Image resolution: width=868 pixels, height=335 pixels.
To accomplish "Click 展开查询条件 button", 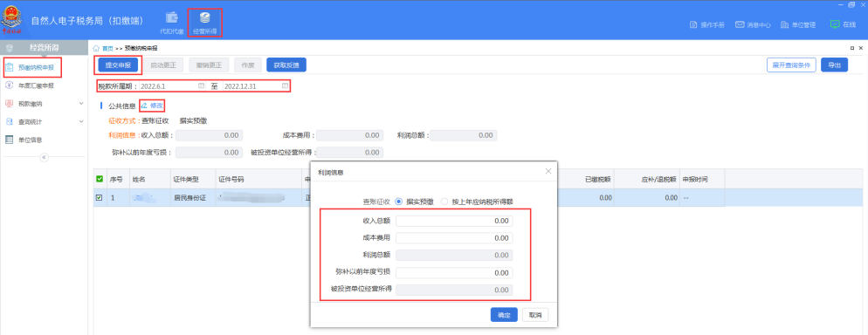I will point(792,65).
